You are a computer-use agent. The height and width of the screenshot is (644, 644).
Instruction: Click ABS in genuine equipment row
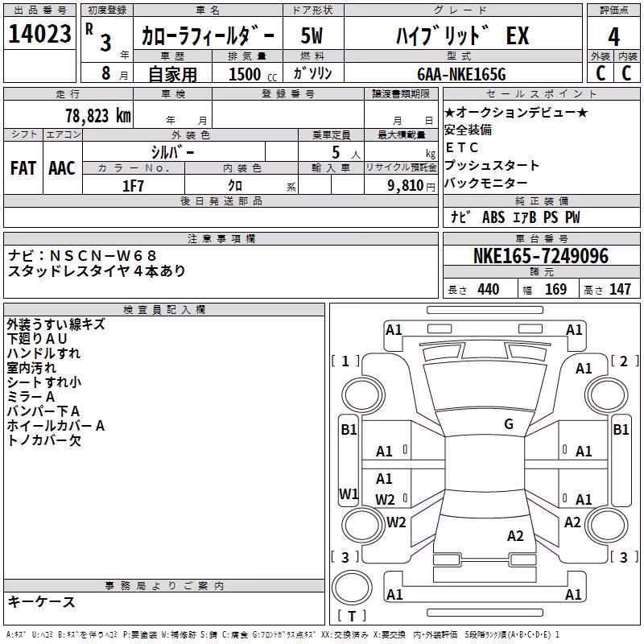(493, 217)
